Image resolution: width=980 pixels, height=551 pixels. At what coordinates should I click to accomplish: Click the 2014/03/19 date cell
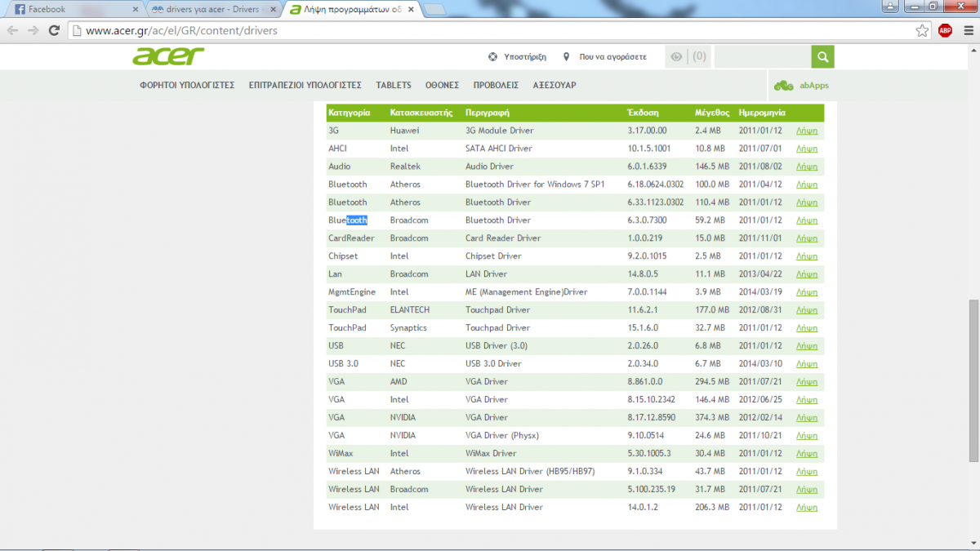[x=760, y=292]
